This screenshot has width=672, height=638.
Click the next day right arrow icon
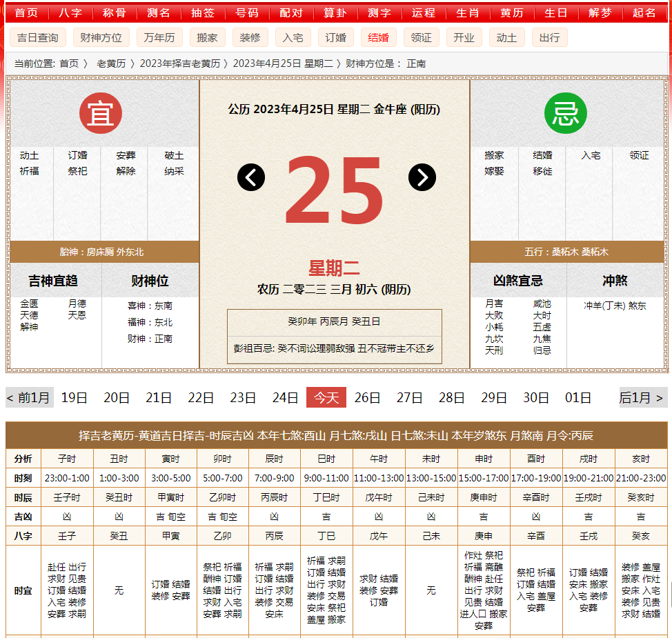(x=422, y=177)
